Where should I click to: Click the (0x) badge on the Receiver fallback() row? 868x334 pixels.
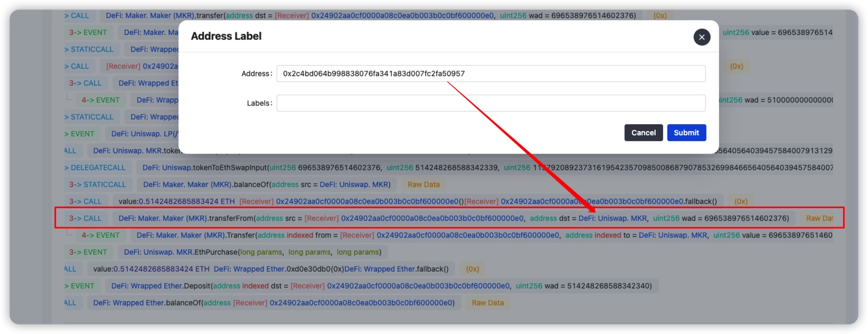[741, 201]
